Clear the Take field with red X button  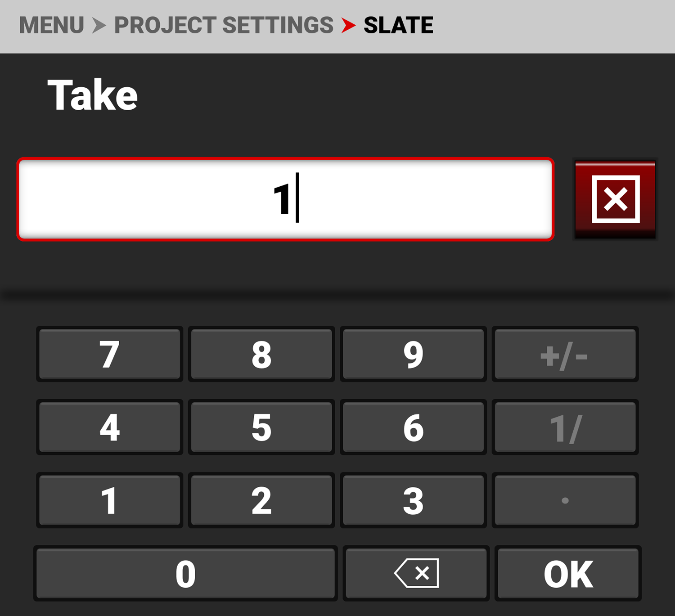(x=615, y=199)
